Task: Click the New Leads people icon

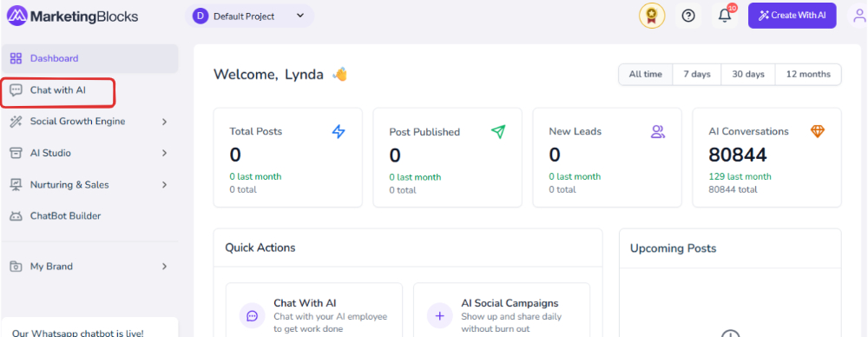Action: click(658, 131)
